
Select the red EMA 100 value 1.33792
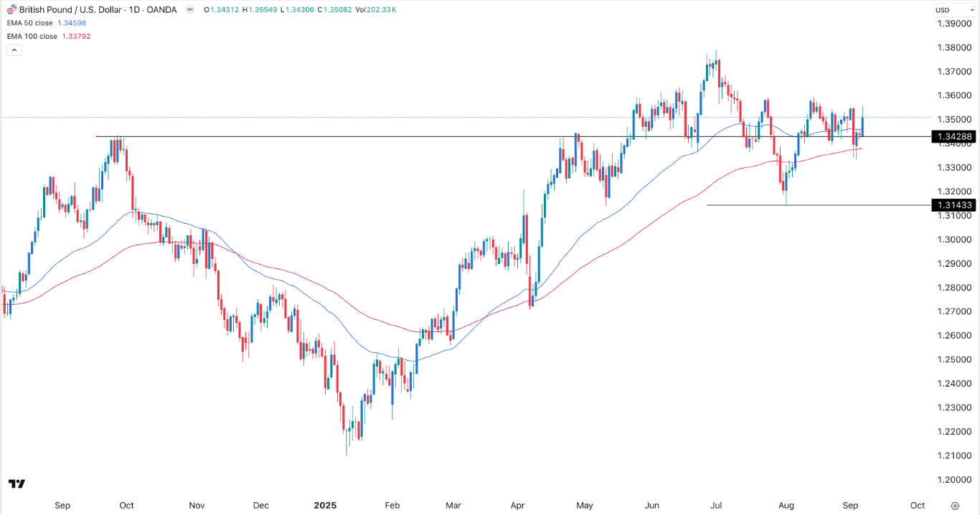pyautogui.click(x=75, y=36)
